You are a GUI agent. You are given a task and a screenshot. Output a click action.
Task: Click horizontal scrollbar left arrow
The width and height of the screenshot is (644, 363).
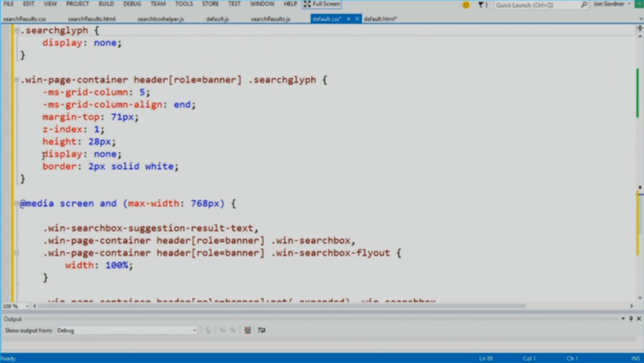35,306
